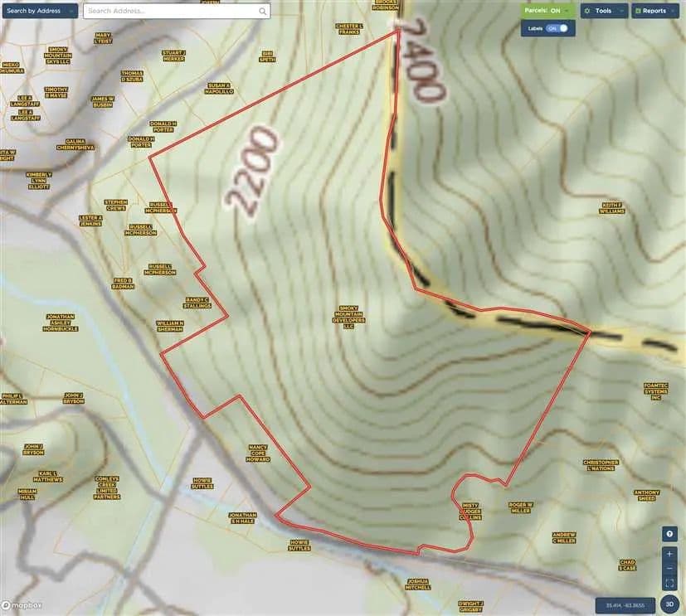The height and width of the screenshot is (616, 686).
Task: Click the Nancy Cope Howard parcel label
Action: (259, 453)
